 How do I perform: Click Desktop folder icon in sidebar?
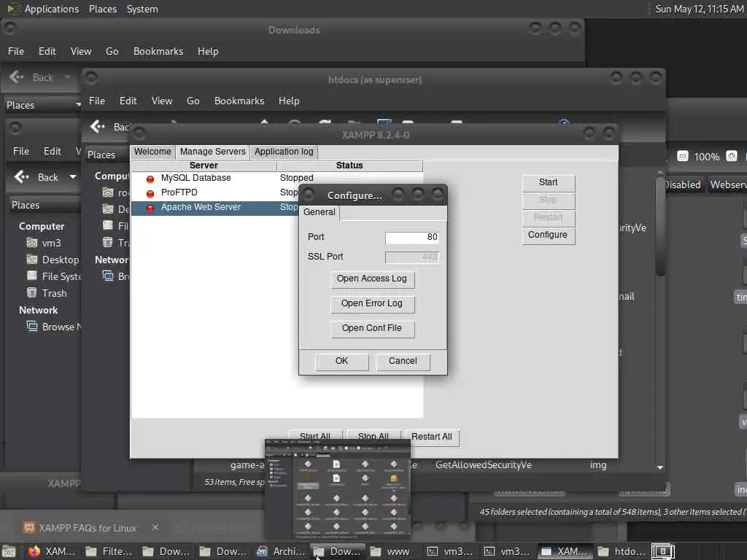coord(32,260)
